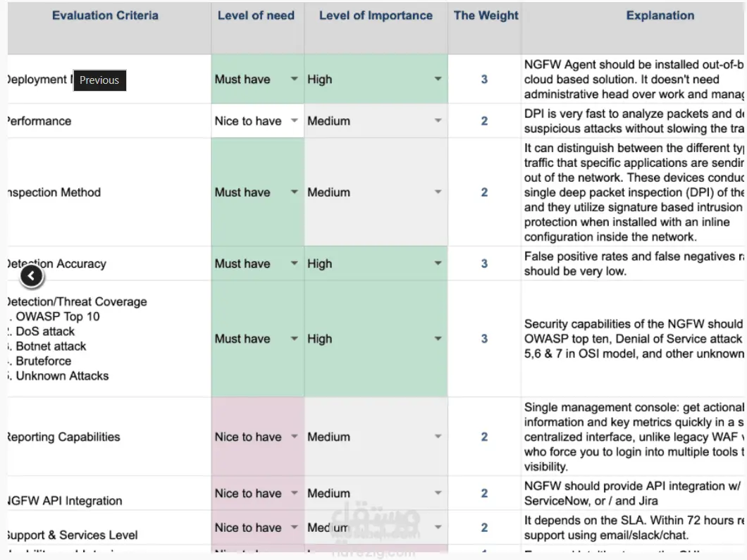Open Level of need dropdown for Performance
This screenshot has height=560, width=747.
[x=295, y=121]
